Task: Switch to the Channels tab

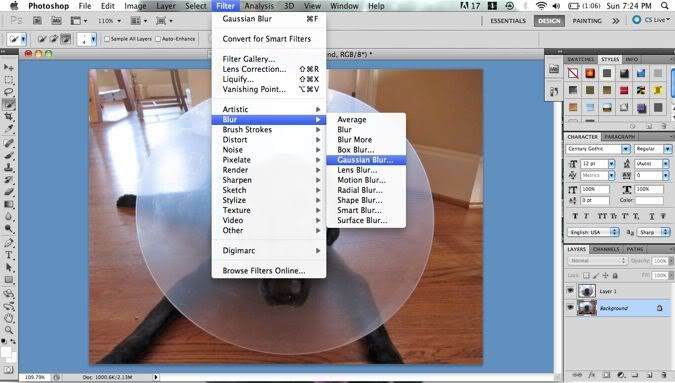Action: 606,249
